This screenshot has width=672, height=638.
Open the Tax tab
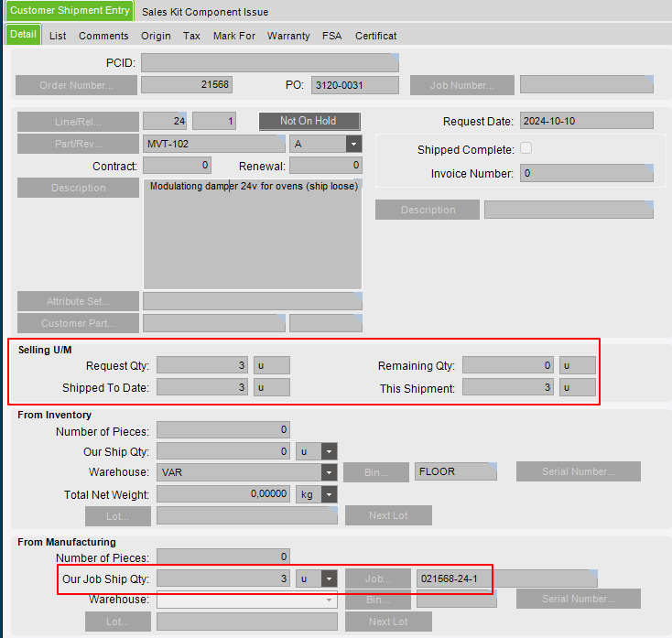[191, 36]
